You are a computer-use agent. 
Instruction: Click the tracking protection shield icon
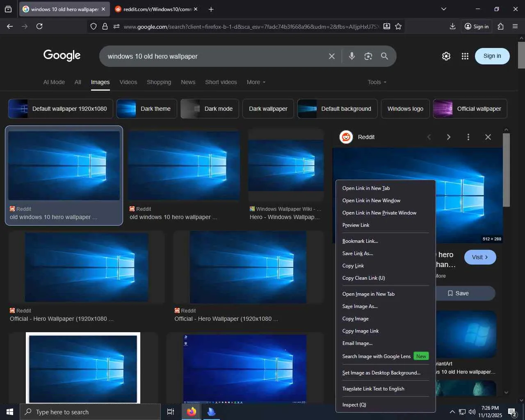point(94,26)
